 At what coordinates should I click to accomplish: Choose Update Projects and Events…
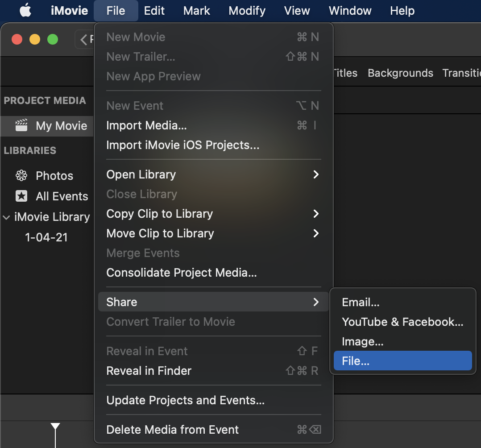pos(213,400)
